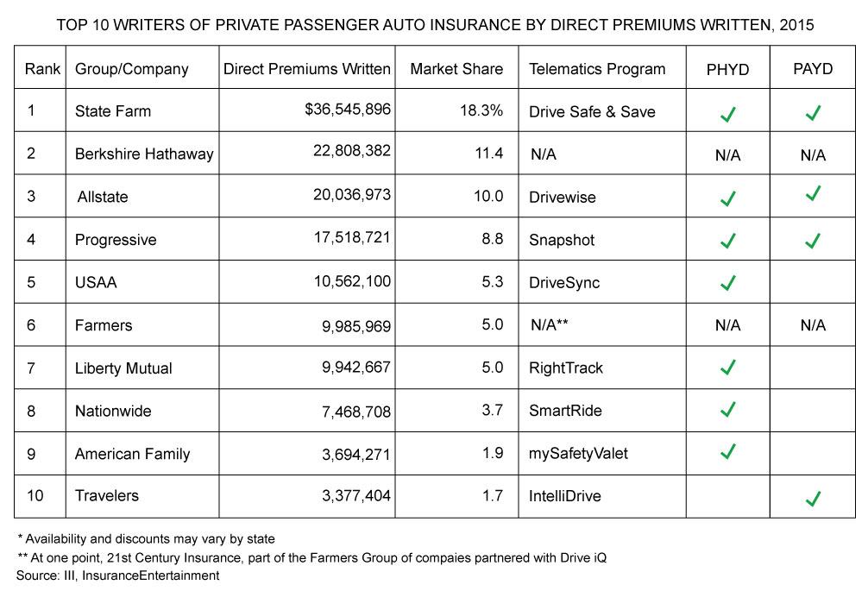The height and width of the screenshot is (591, 868).
Task: Select the Telematics Program column header
Action: pos(597,69)
